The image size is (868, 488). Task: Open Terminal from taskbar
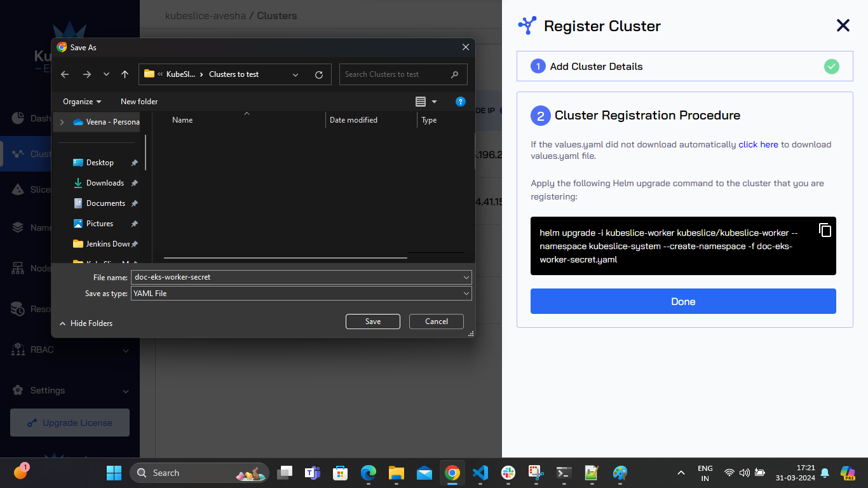tap(564, 473)
